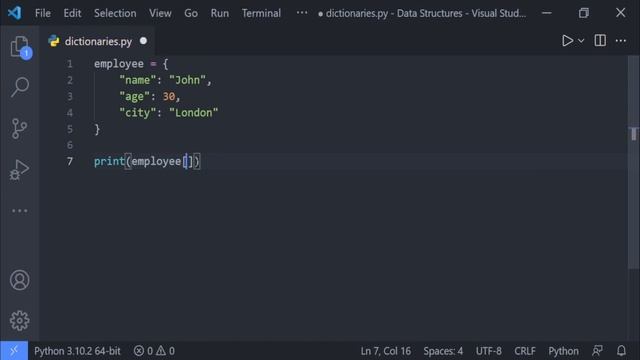Image resolution: width=640 pixels, height=360 pixels.
Task: Open the Source Control view
Action: tap(19, 129)
